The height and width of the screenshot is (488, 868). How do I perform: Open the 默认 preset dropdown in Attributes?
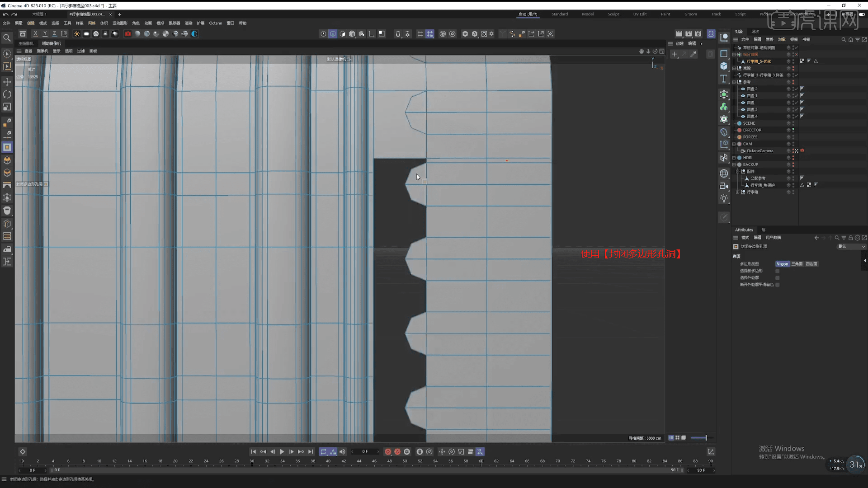(851, 247)
